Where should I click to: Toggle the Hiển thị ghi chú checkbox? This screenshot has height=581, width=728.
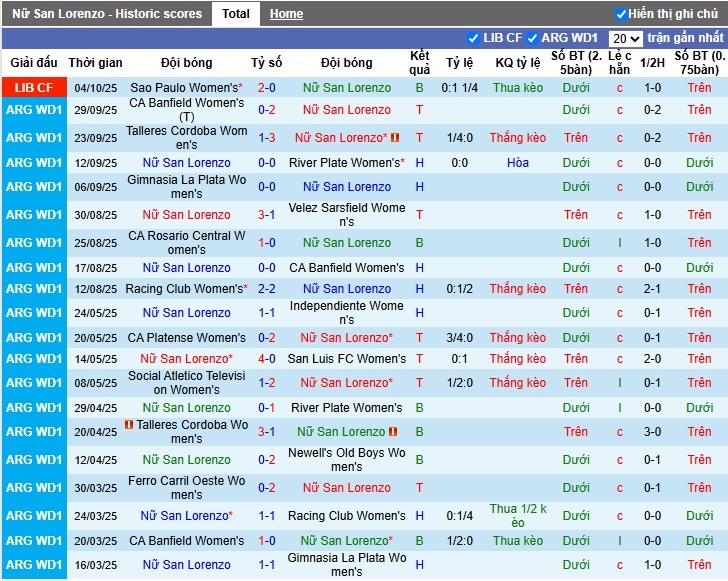tap(621, 14)
